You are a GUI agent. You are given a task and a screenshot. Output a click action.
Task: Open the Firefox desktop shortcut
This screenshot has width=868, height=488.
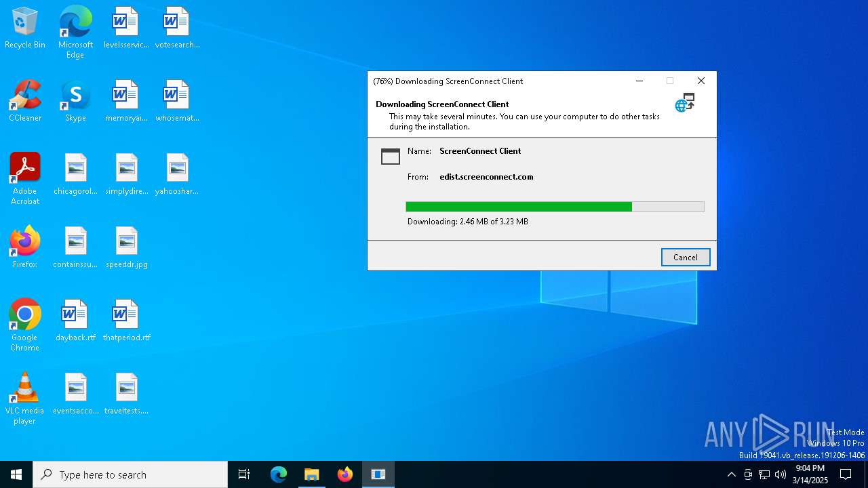pos(25,247)
